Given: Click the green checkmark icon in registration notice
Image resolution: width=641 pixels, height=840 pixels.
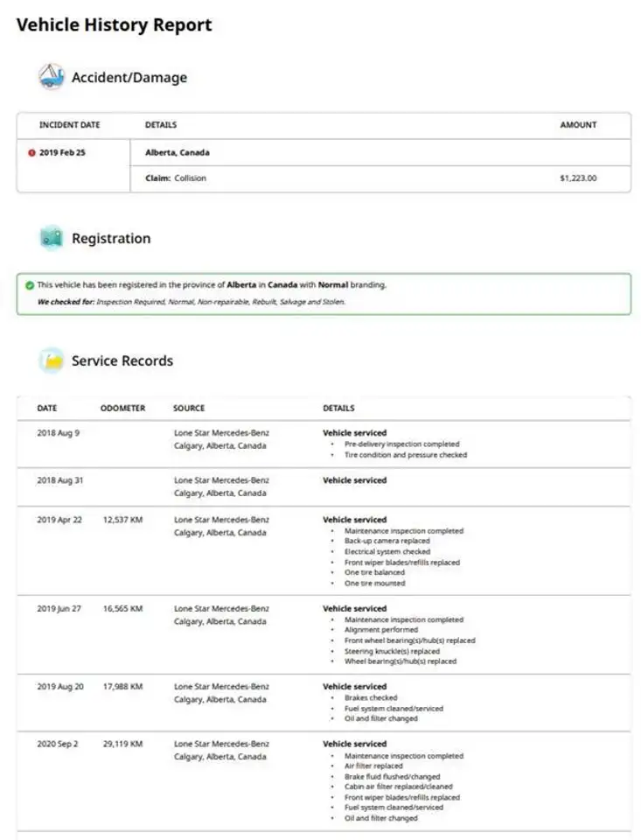Looking at the screenshot, I should [30, 285].
